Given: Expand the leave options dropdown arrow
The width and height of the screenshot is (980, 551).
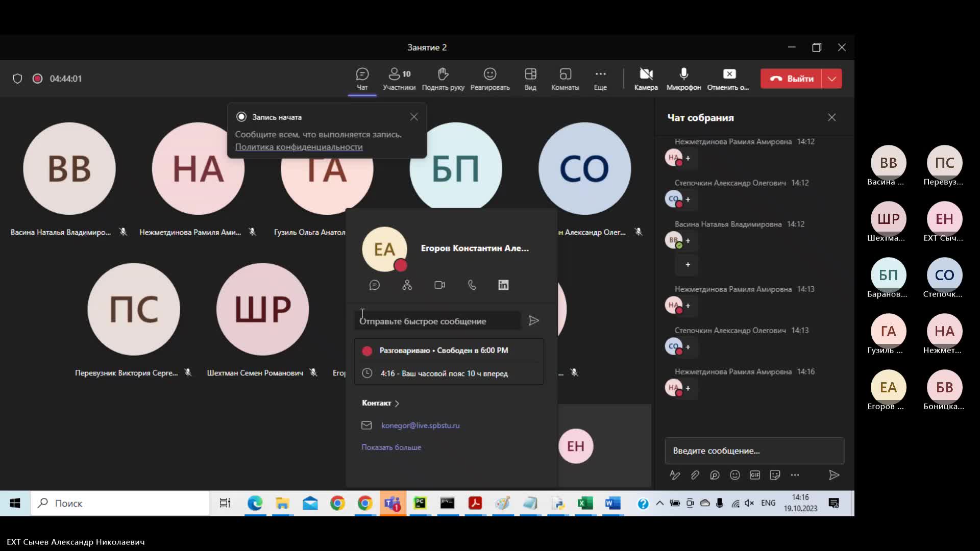Looking at the screenshot, I should pyautogui.click(x=832, y=79).
